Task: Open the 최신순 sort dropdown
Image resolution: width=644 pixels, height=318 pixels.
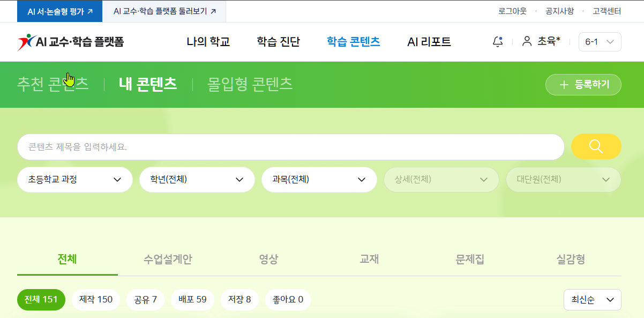Action: pyautogui.click(x=593, y=300)
